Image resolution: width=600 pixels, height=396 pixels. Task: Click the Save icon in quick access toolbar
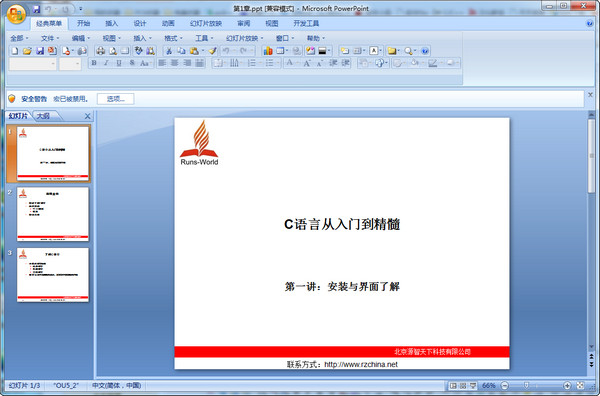(x=36, y=9)
